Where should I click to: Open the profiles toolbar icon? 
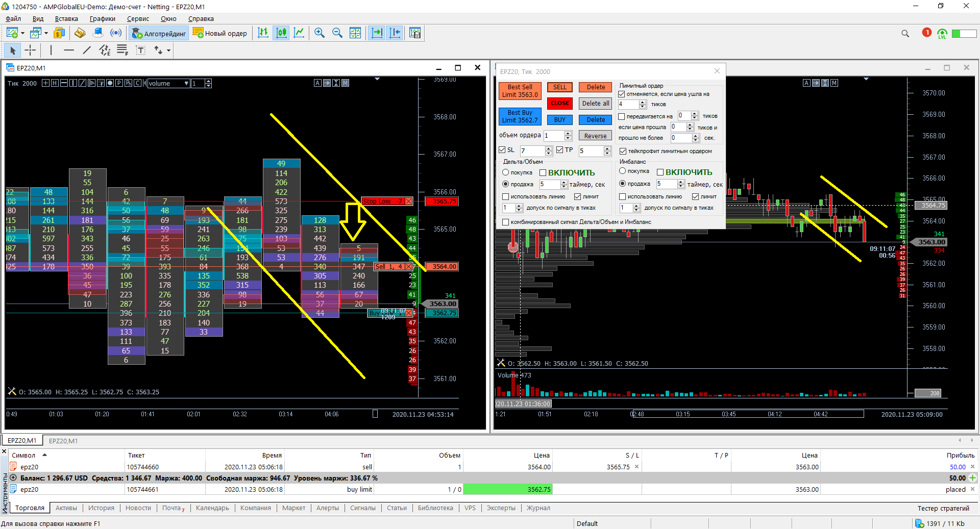36,33
